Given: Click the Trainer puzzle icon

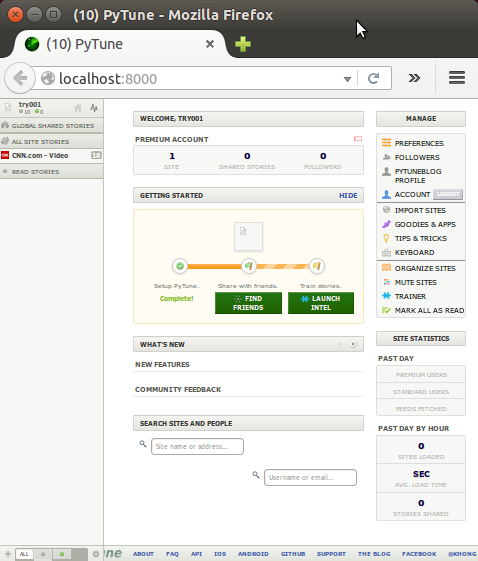Looking at the screenshot, I should click(x=386, y=296).
